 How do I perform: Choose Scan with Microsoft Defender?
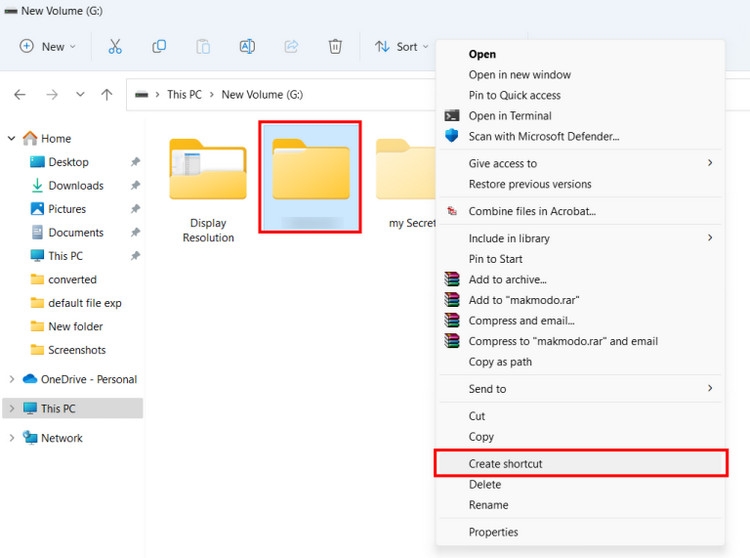(580, 136)
